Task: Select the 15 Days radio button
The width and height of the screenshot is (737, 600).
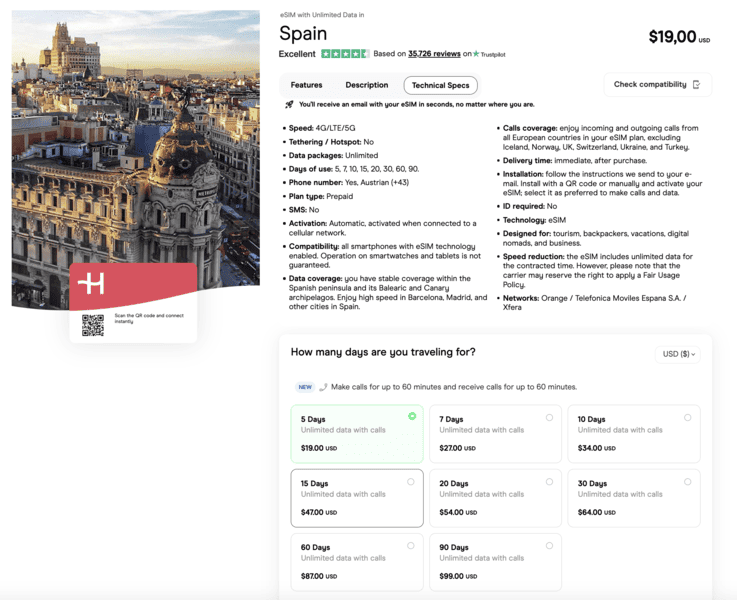Action: coord(411,482)
